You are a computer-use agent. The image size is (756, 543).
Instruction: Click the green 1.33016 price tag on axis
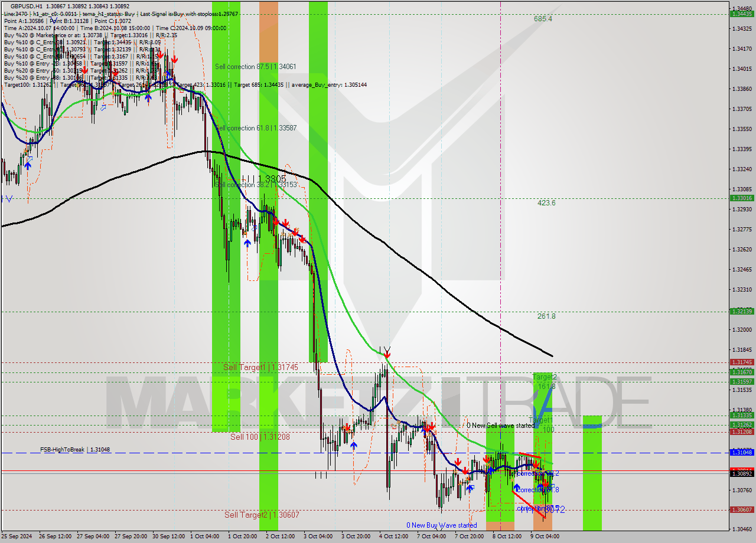coord(742,198)
